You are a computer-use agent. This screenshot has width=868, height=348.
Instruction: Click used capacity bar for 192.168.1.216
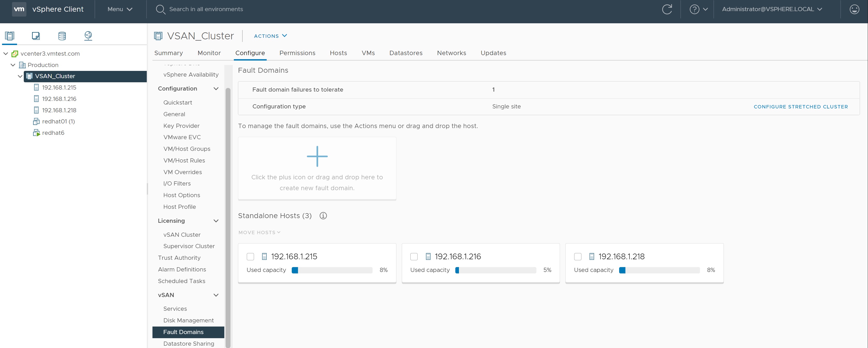tap(496, 270)
